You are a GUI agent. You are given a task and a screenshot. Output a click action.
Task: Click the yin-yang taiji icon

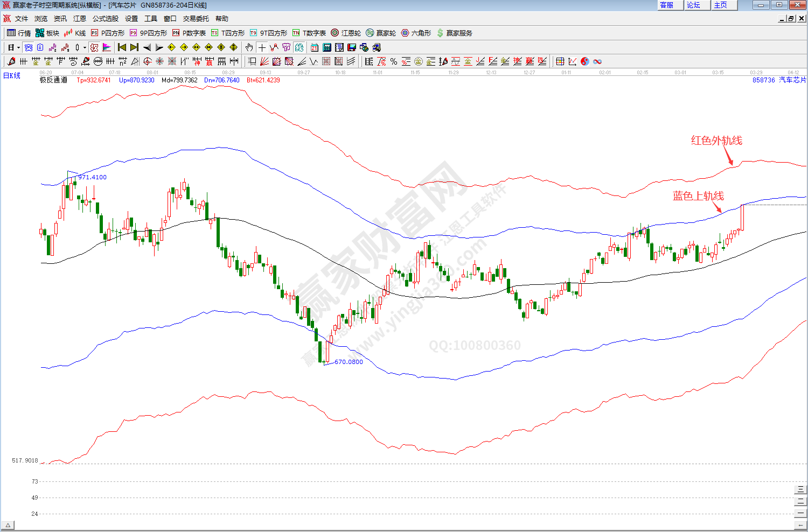585,61
